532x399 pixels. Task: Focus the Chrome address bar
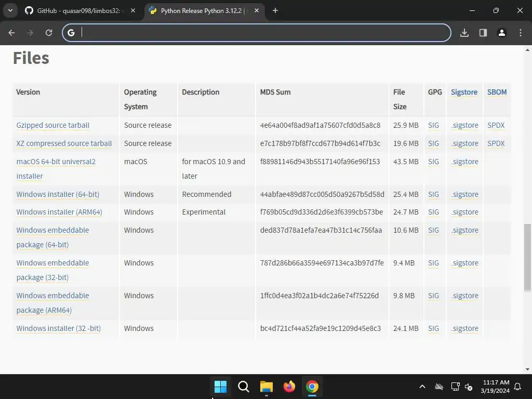257,33
